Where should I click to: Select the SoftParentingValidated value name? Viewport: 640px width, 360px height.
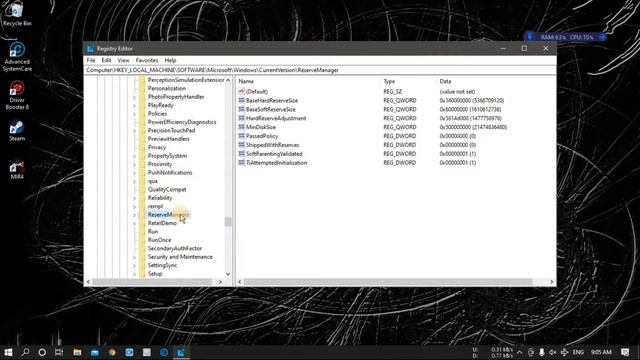274,154
